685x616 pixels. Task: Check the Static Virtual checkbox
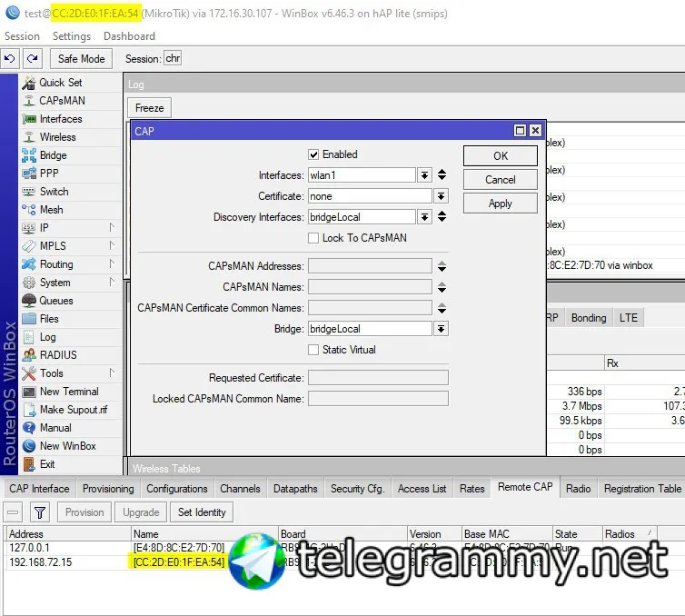click(313, 350)
